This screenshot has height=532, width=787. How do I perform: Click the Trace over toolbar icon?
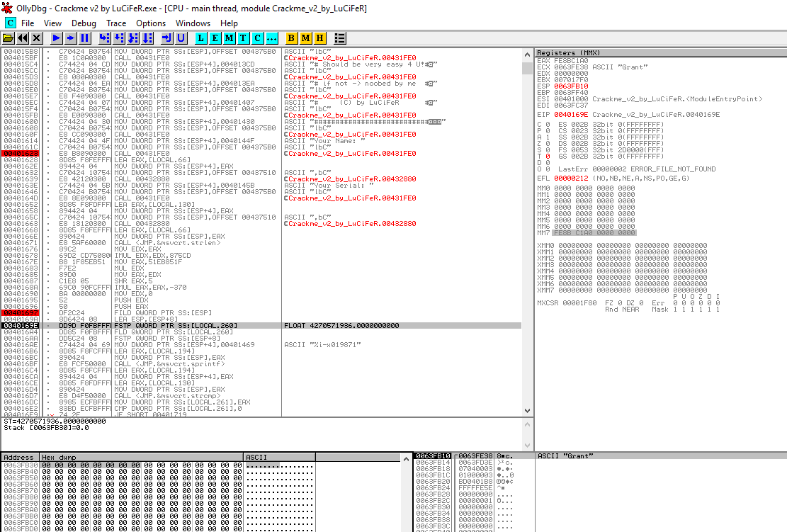[x=147, y=38]
